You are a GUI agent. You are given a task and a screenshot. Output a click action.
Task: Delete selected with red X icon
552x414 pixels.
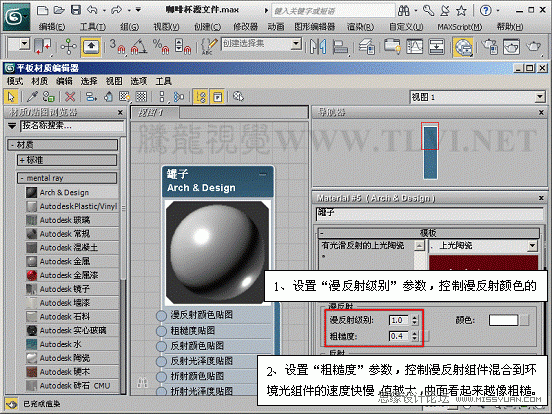pyautogui.click(x=70, y=96)
